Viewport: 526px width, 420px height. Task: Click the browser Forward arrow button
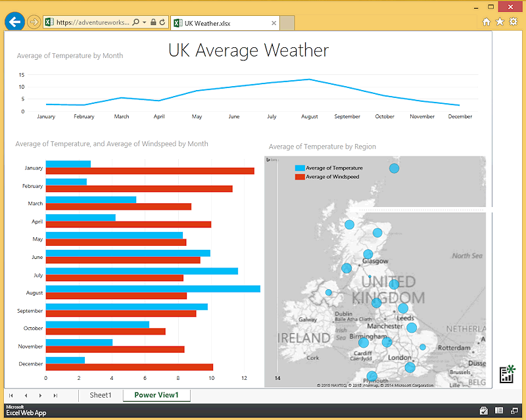pyautogui.click(x=34, y=22)
